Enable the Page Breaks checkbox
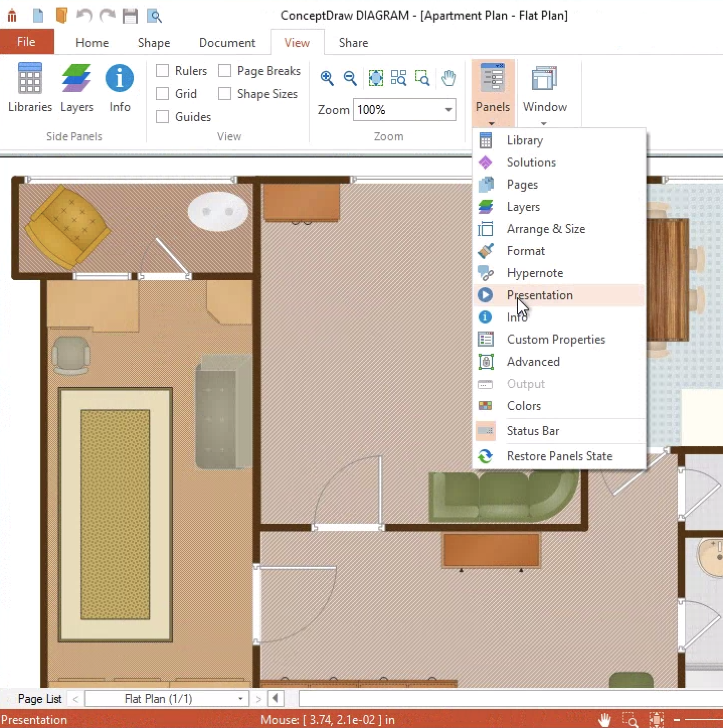 [x=225, y=71]
